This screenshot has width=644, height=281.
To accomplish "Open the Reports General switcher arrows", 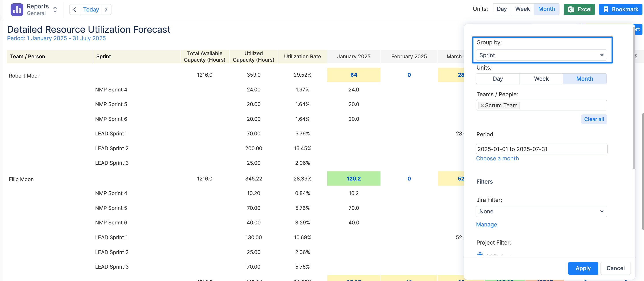I will (55, 9).
